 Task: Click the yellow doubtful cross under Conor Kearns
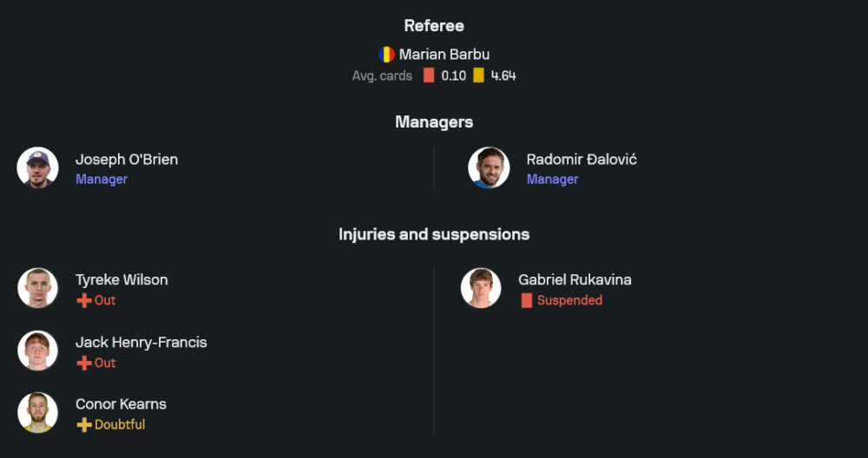click(84, 425)
